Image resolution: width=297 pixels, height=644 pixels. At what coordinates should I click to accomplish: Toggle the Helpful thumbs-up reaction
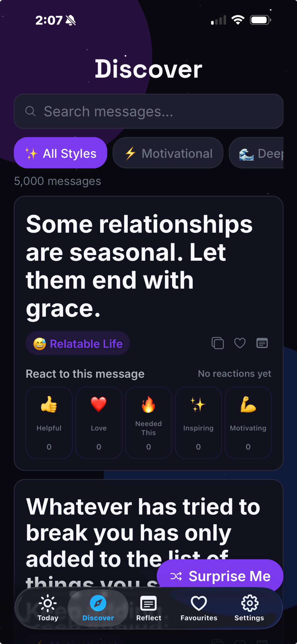(49, 423)
